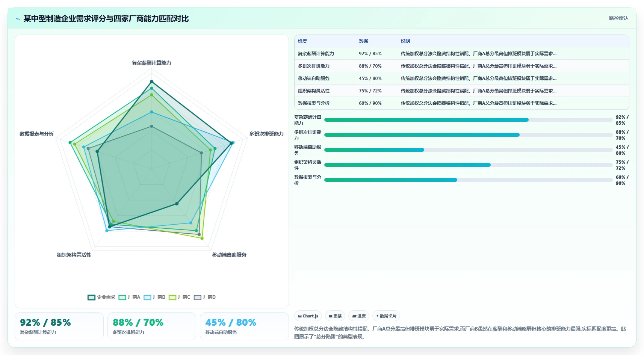Click the 组织架构灵活性 progress bar

tap(468, 165)
